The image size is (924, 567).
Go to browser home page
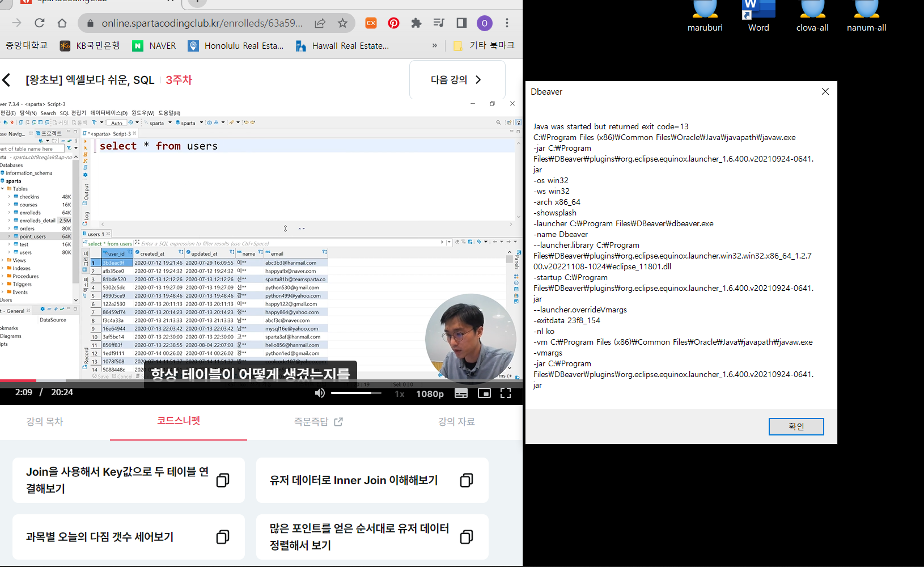[x=62, y=23]
